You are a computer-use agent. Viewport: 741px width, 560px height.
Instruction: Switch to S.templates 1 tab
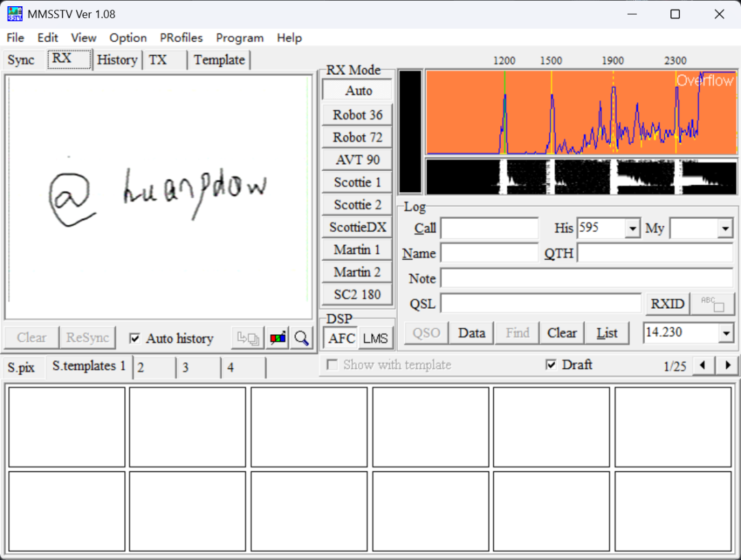89,366
